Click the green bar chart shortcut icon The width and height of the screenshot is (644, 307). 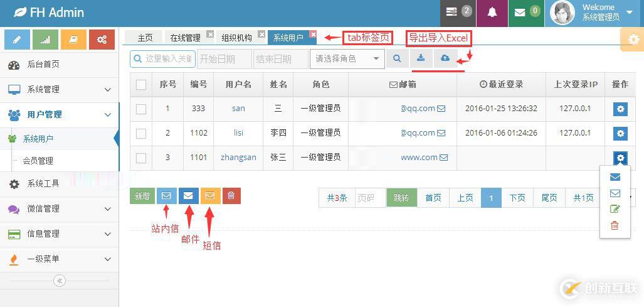pos(45,40)
